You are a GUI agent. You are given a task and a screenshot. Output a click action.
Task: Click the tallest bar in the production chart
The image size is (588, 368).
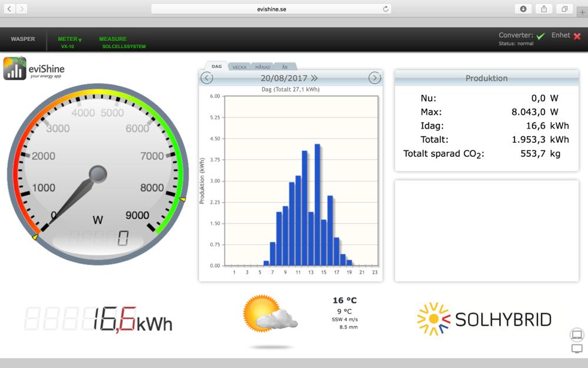(317, 205)
